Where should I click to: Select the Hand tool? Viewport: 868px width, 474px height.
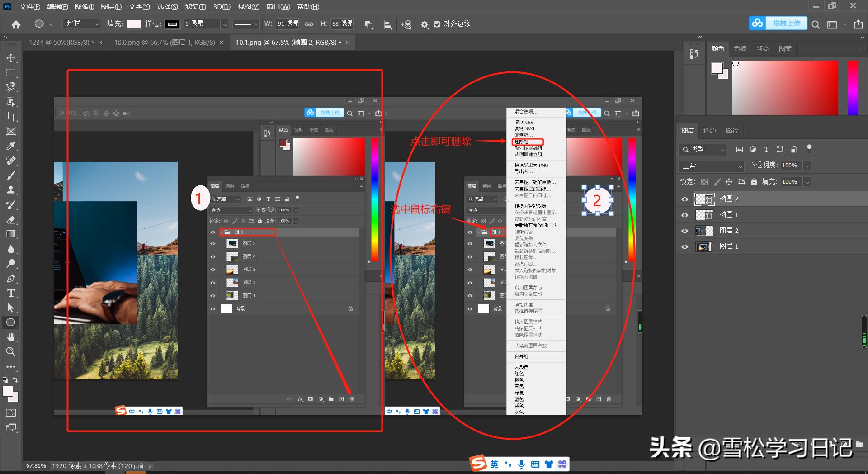[x=11, y=337]
